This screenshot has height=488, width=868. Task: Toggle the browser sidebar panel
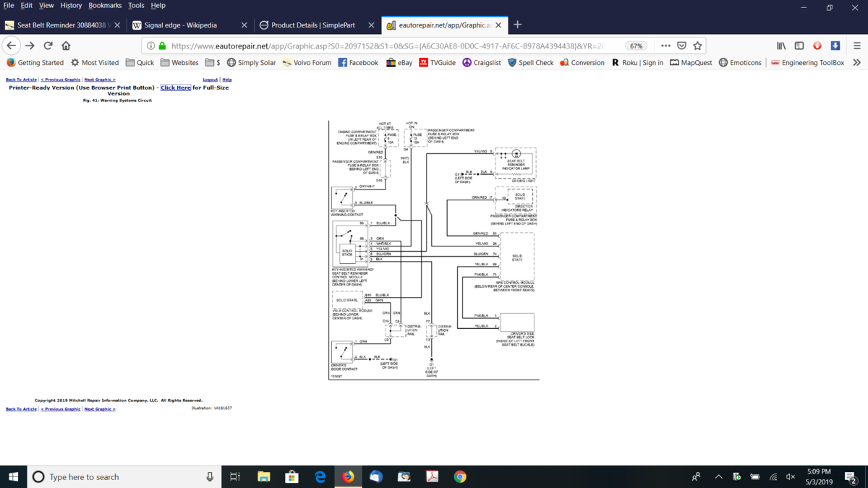(x=799, y=45)
